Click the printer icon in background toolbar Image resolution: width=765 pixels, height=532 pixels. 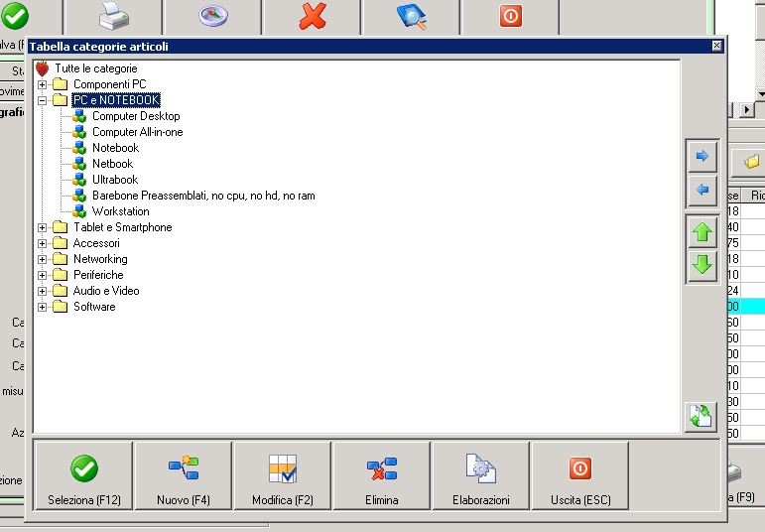coord(114,16)
